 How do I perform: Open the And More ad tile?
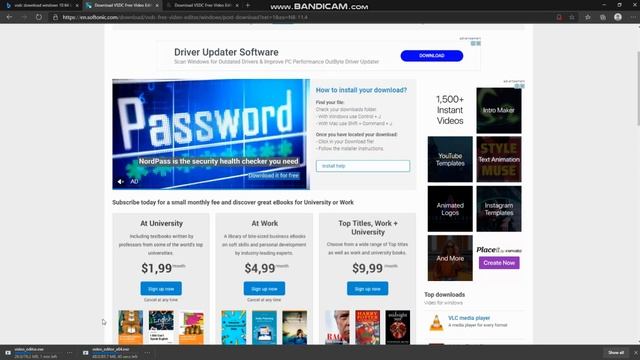pos(450,258)
